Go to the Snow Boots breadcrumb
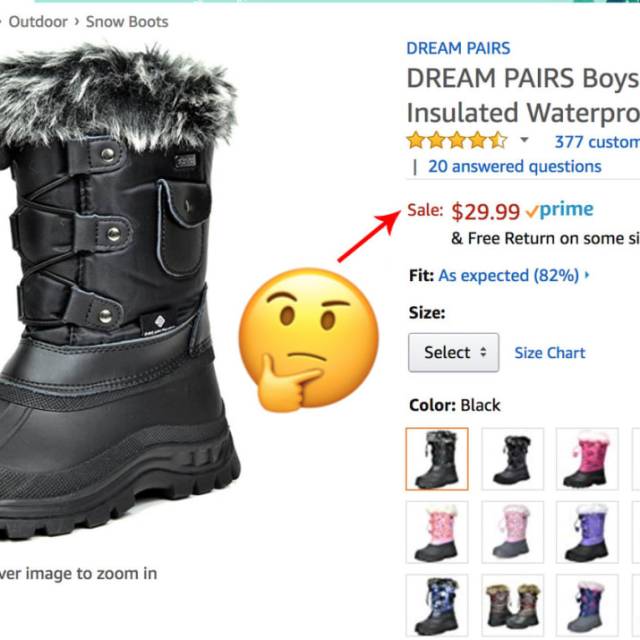The width and height of the screenshot is (640, 640). [x=127, y=21]
